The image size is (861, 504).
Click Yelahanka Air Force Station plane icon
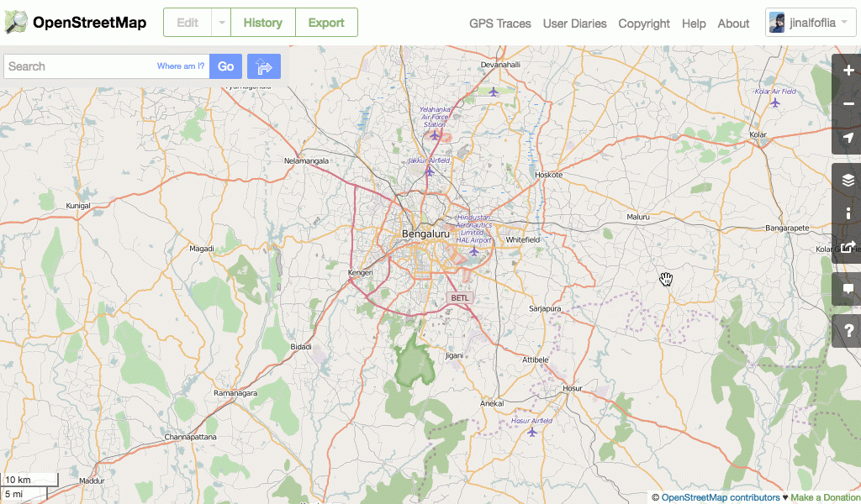(x=435, y=135)
